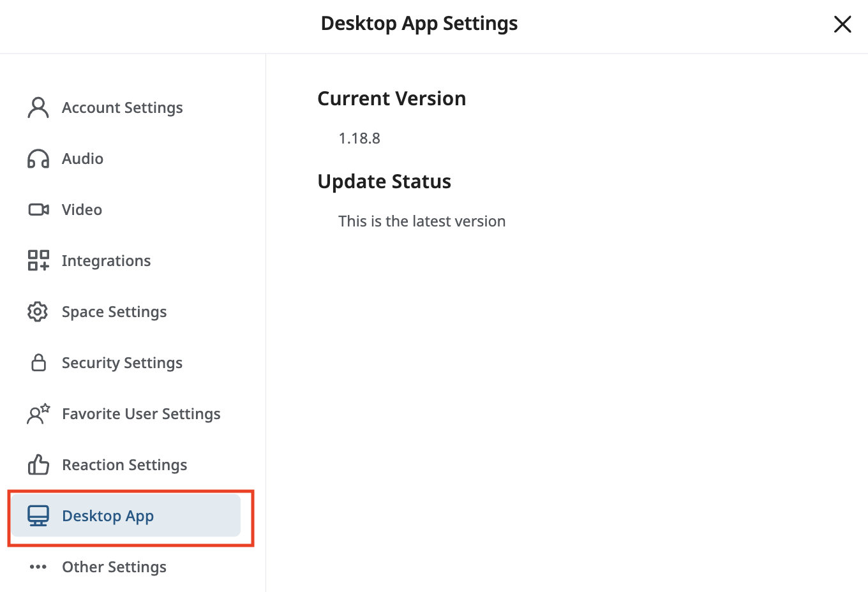Open Space Settings
The width and height of the screenshot is (868, 592).
tap(114, 311)
